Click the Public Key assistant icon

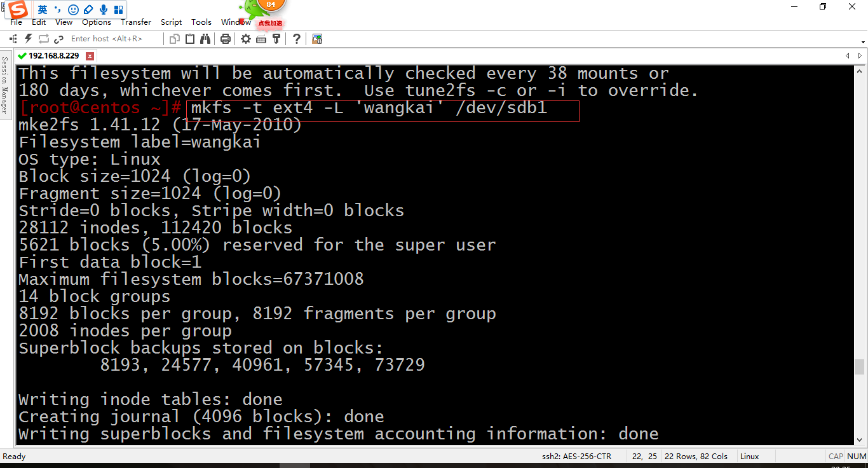pyautogui.click(x=276, y=39)
